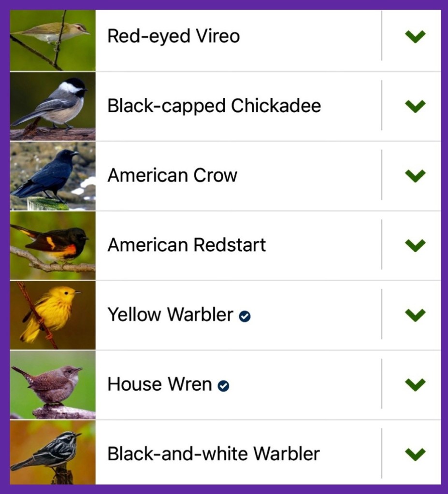Open the House Wren photo thumbnail
The height and width of the screenshot is (494, 448).
coord(53,384)
